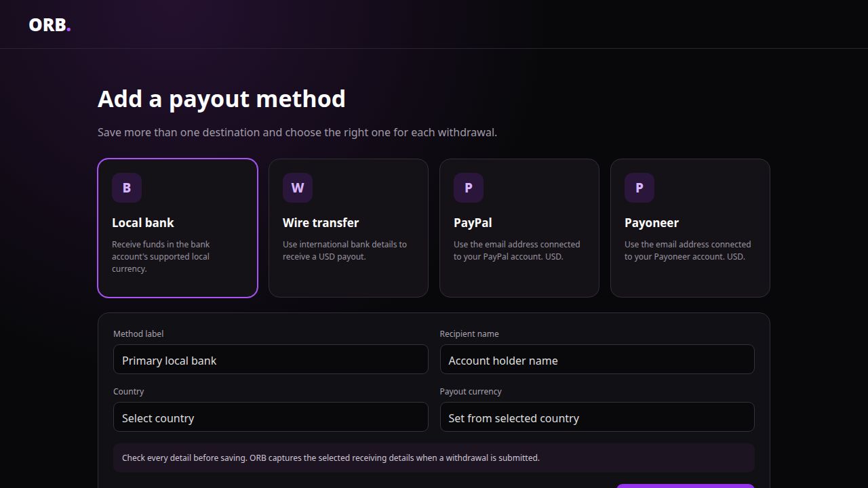Select the Wire transfer W icon
The height and width of the screenshot is (488, 868).
tap(298, 188)
